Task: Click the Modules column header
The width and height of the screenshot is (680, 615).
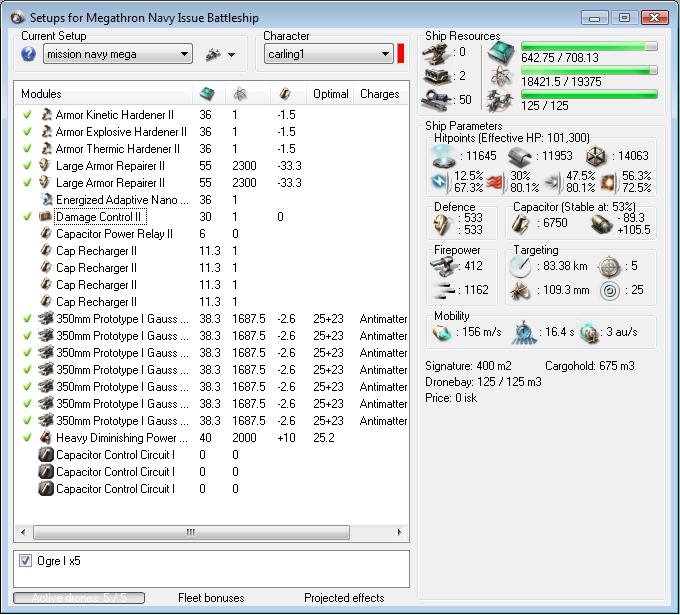Action: (41, 94)
